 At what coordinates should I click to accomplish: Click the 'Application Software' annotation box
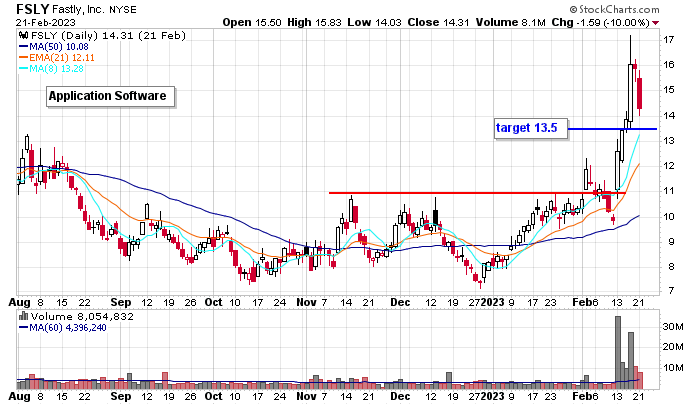pyautogui.click(x=110, y=96)
